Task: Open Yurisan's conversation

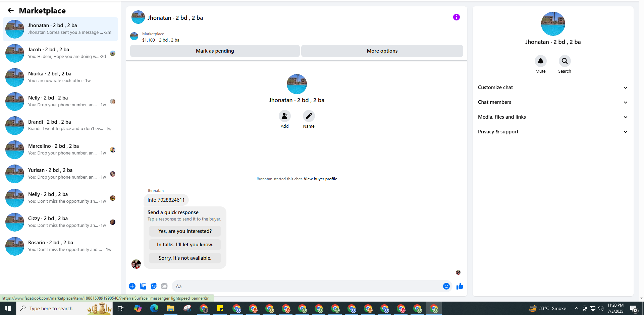Action: pos(60,174)
